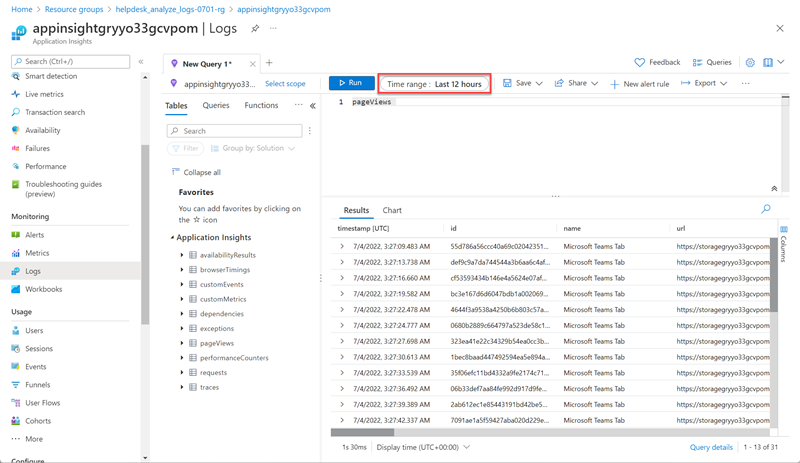Viewport: 800px width, 463px height.
Task: Open Performance in the sidebar
Action: click(46, 166)
